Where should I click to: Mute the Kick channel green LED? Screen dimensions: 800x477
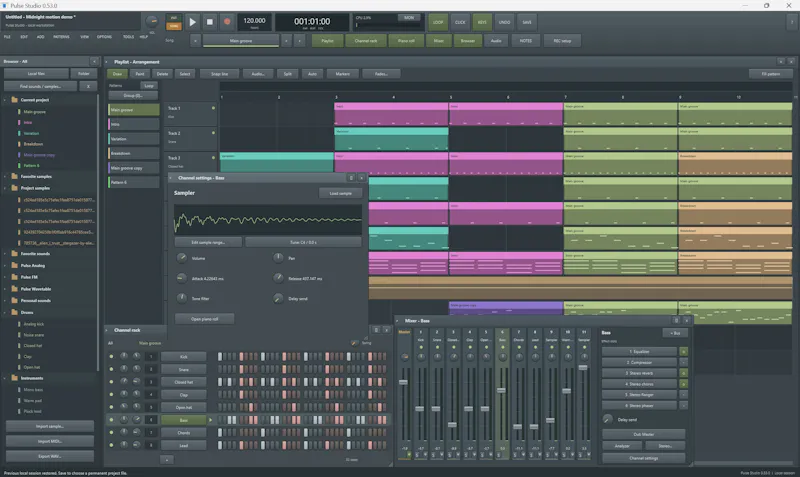(x=111, y=356)
